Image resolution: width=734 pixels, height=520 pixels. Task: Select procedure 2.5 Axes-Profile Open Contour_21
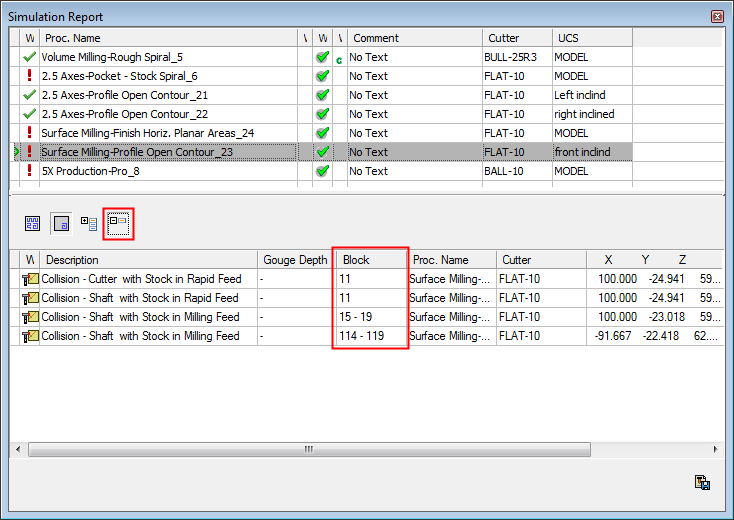coord(125,95)
